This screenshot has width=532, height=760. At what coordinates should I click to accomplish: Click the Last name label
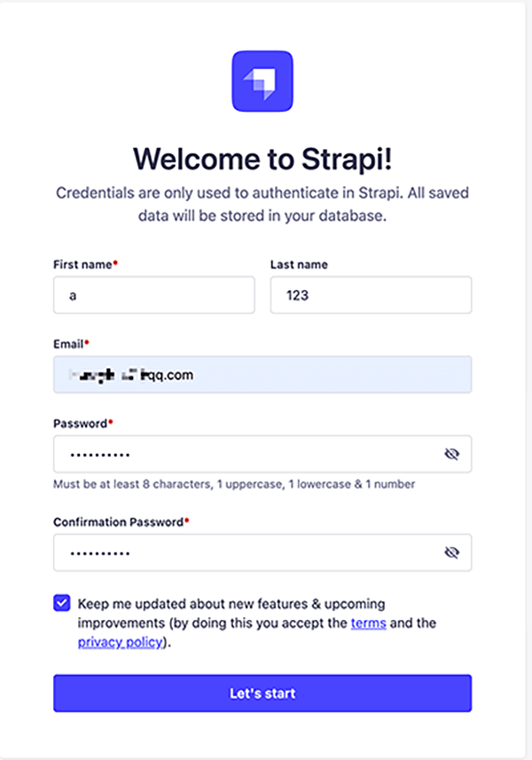pos(299,264)
